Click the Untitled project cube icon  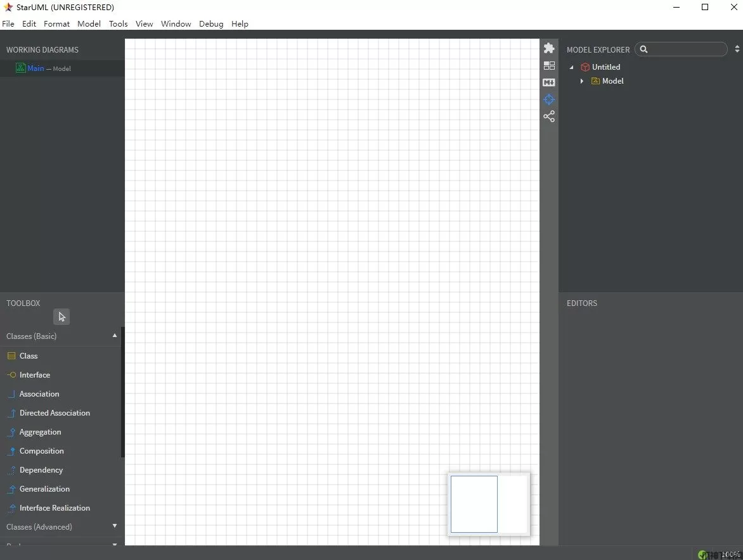tap(585, 67)
